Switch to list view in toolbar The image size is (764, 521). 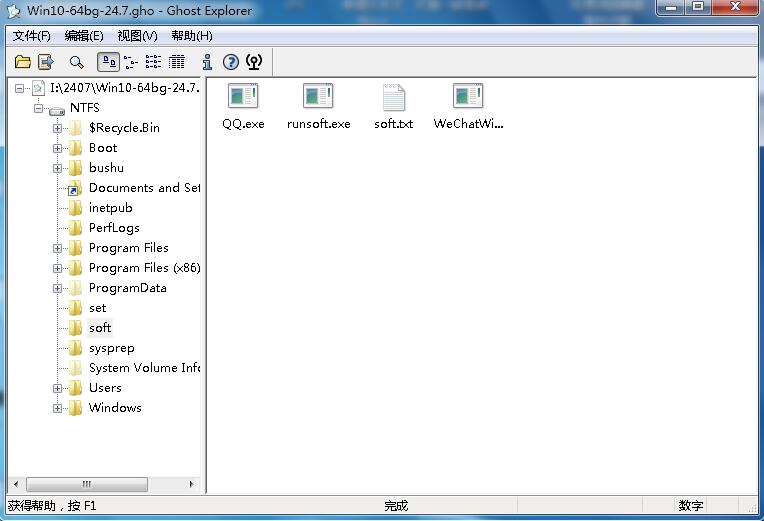click(153, 62)
